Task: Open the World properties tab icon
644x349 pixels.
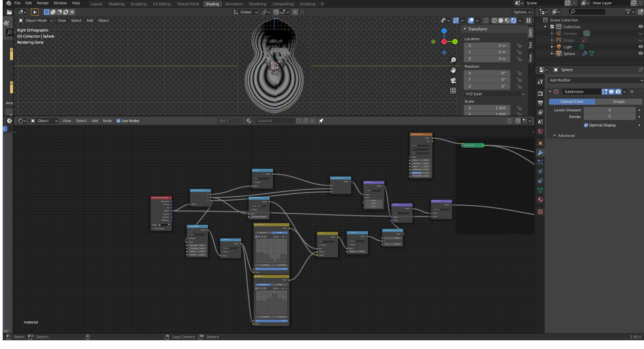Action: point(540,131)
